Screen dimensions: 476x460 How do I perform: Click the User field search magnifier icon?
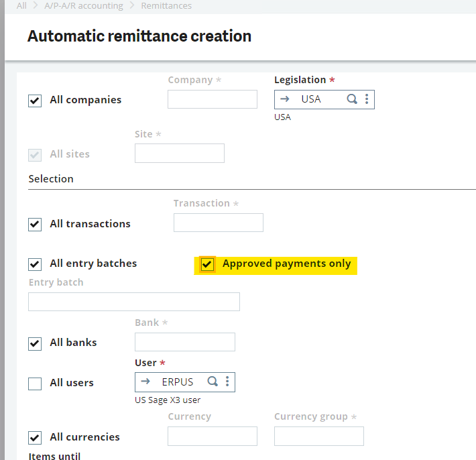coord(213,382)
